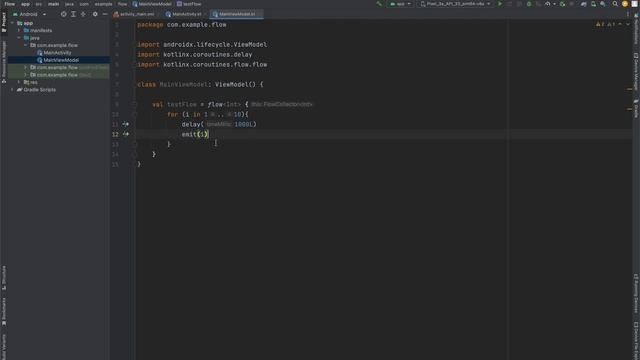Click the Make Project hammer icon
Viewport: 640px width, 360px height.
pyautogui.click(x=379, y=4)
